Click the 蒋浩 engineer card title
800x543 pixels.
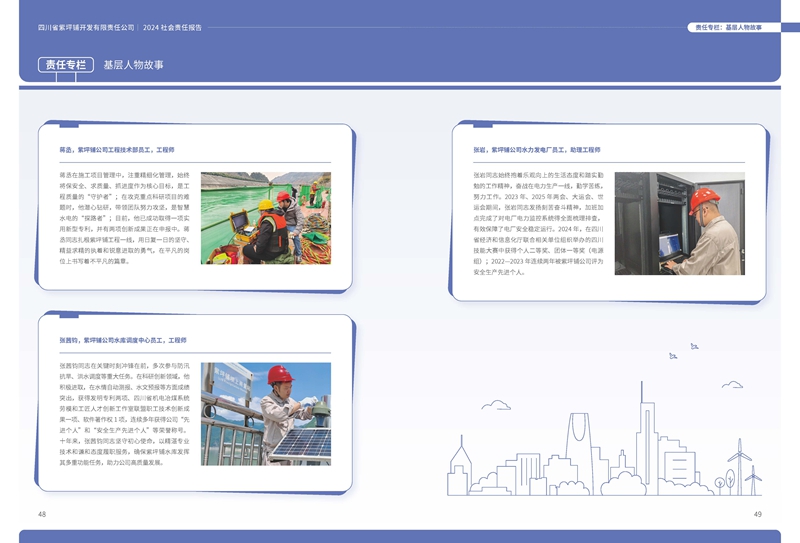point(117,149)
